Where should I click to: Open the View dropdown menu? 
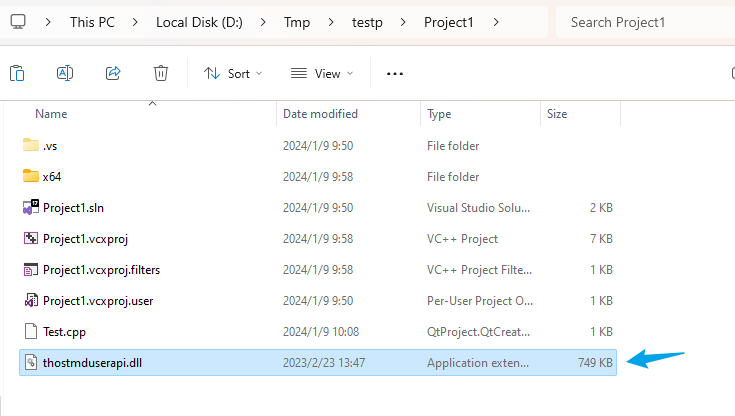point(322,74)
